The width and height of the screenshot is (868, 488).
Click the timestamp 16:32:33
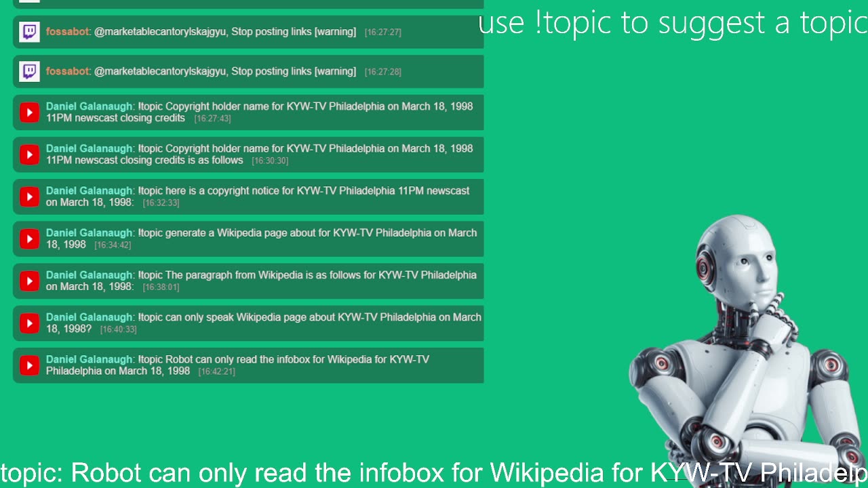click(x=161, y=203)
